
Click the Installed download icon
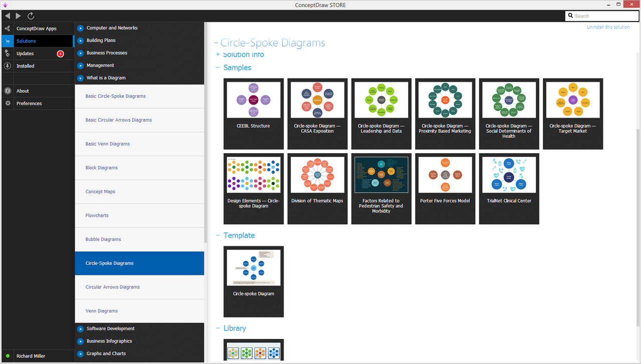click(8, 66)
